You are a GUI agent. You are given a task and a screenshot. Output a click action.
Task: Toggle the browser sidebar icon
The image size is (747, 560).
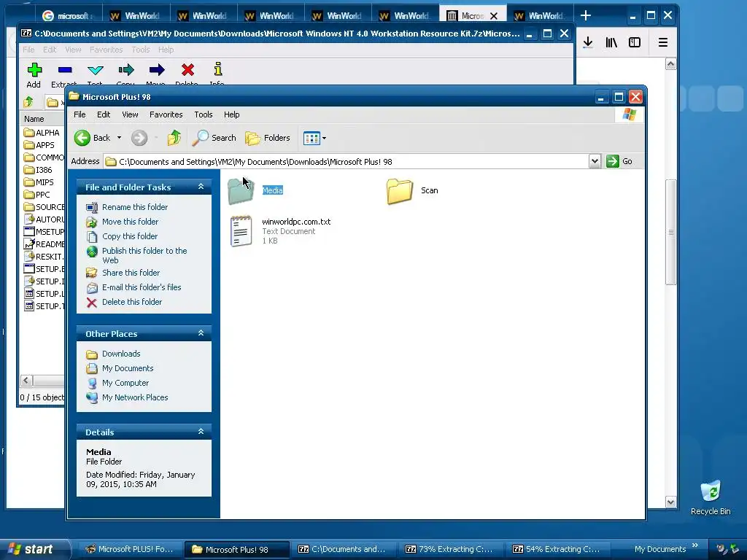click(635, 42)
